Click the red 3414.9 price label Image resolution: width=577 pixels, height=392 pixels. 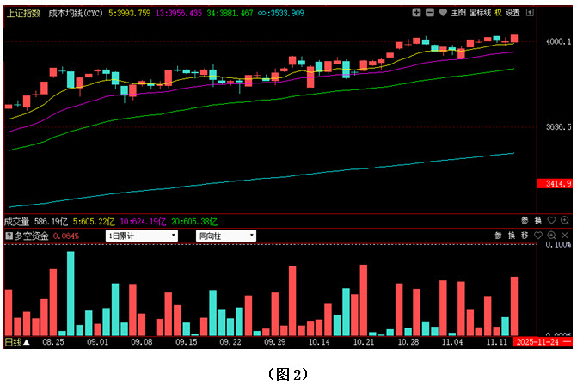pyautogui.click(x=553, y=184)
